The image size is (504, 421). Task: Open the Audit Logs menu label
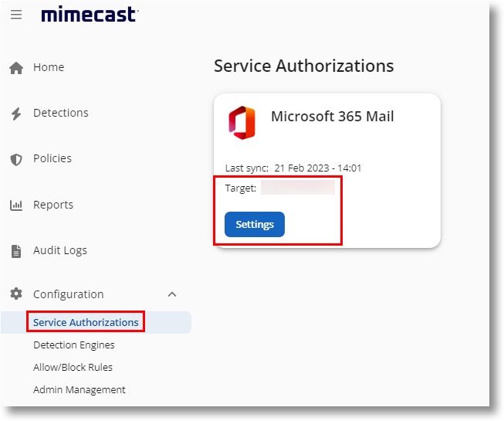click(x=60, y=250)
